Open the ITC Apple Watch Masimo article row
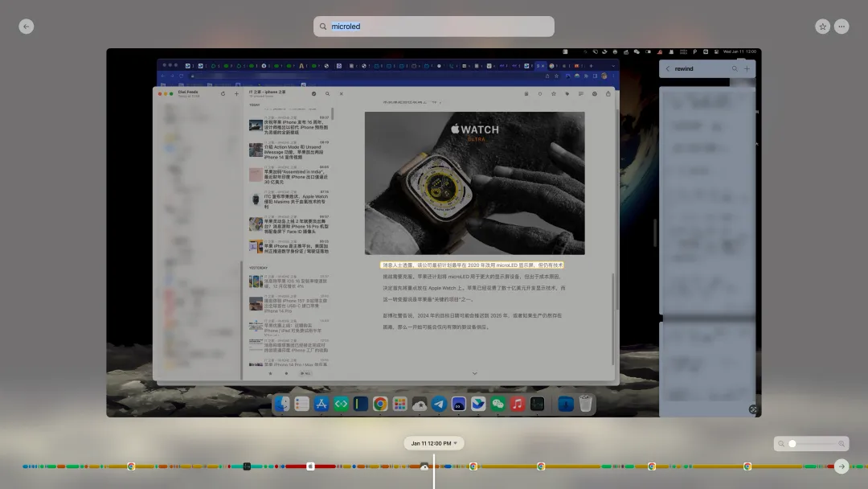 289,199
